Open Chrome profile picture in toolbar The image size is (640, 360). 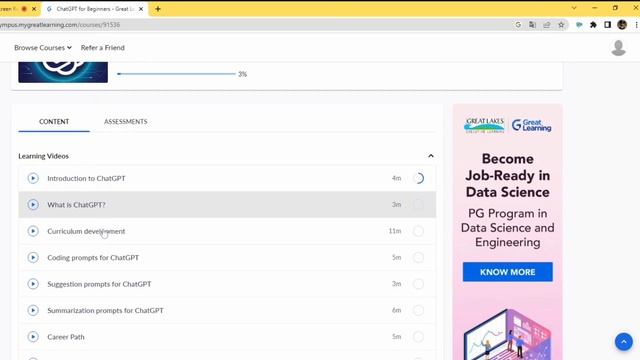pyautogui.click(x=622, y=25)
